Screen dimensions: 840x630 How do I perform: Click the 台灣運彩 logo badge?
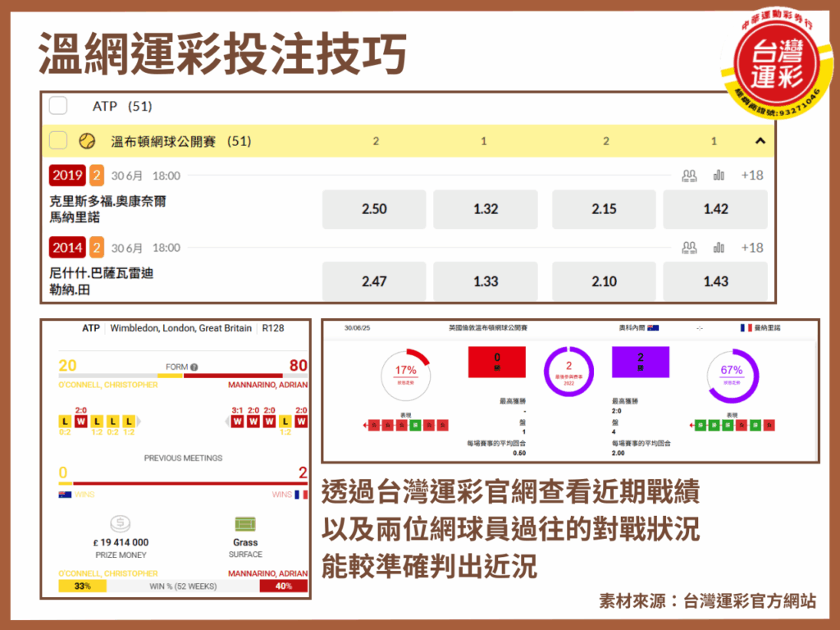776,63
